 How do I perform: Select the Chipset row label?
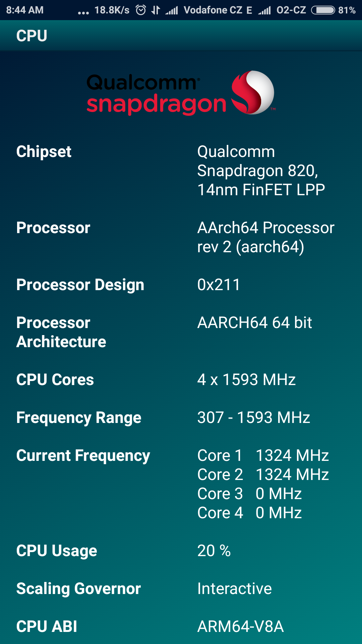coord(44,152)
